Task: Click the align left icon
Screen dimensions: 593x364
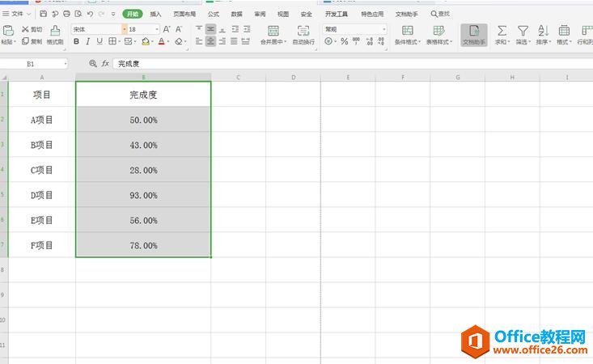Action: click(x=199, y=41)
